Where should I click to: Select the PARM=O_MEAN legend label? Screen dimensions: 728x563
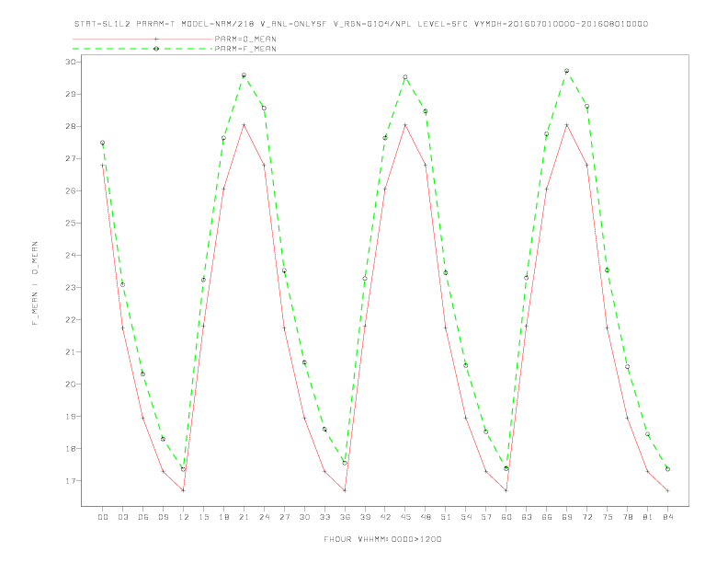pos(245,39)
